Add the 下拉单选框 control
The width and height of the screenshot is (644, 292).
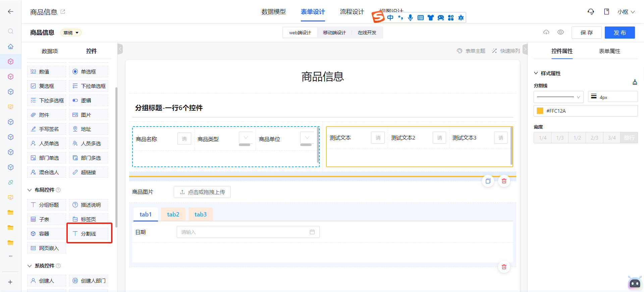pyautogui.click(x=89, y=86)
